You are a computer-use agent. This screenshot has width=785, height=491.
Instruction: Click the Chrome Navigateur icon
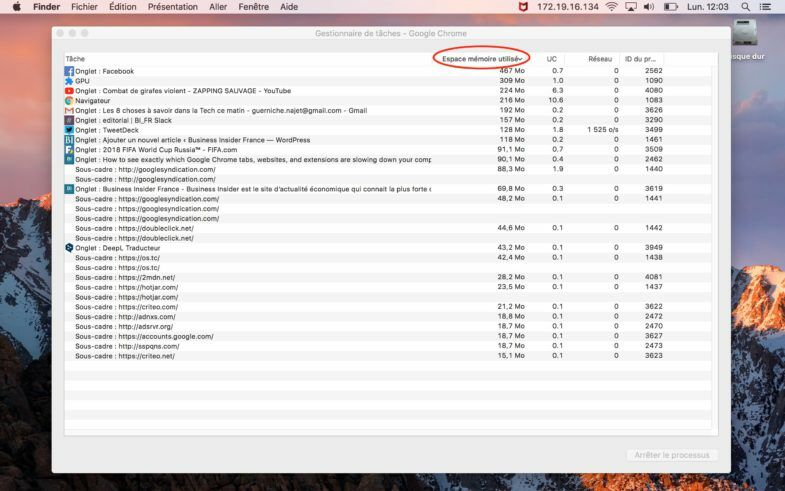pos(69,101)
